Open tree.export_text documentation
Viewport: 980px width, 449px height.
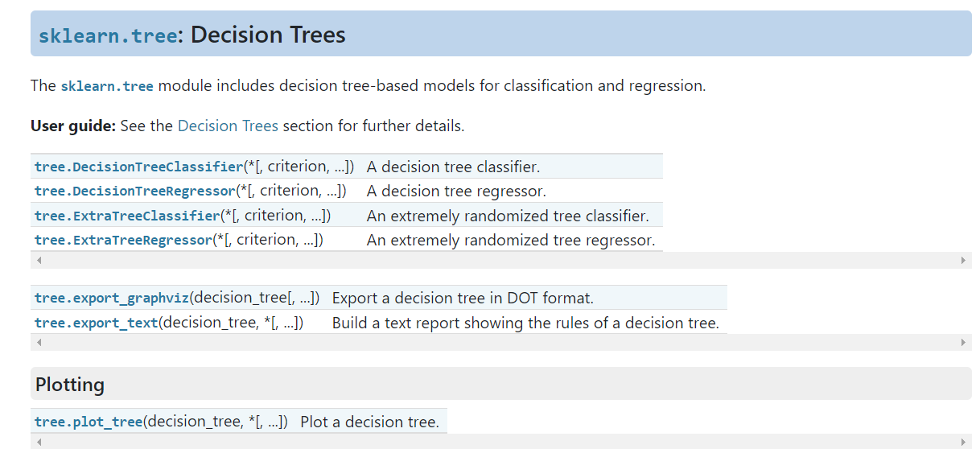[96, 323]
